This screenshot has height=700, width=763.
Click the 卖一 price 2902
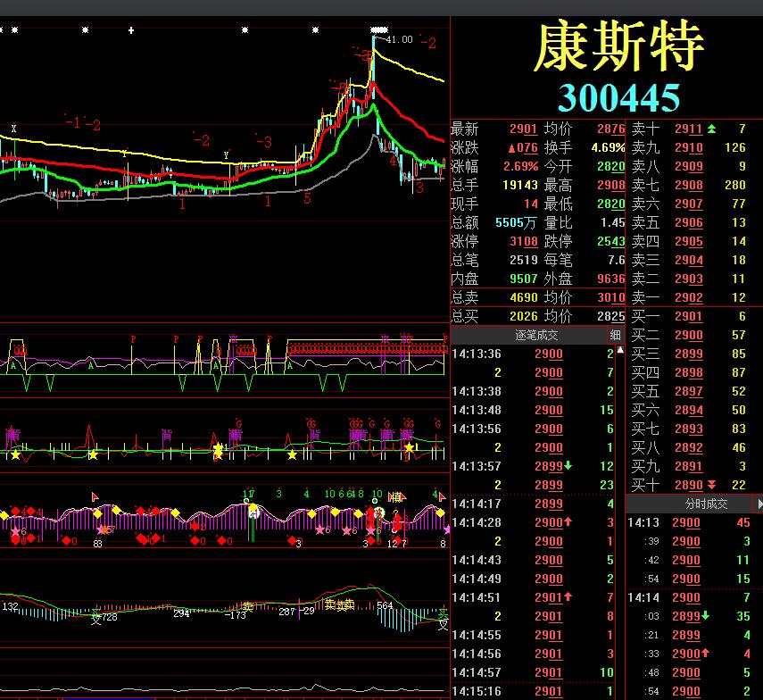689,298
